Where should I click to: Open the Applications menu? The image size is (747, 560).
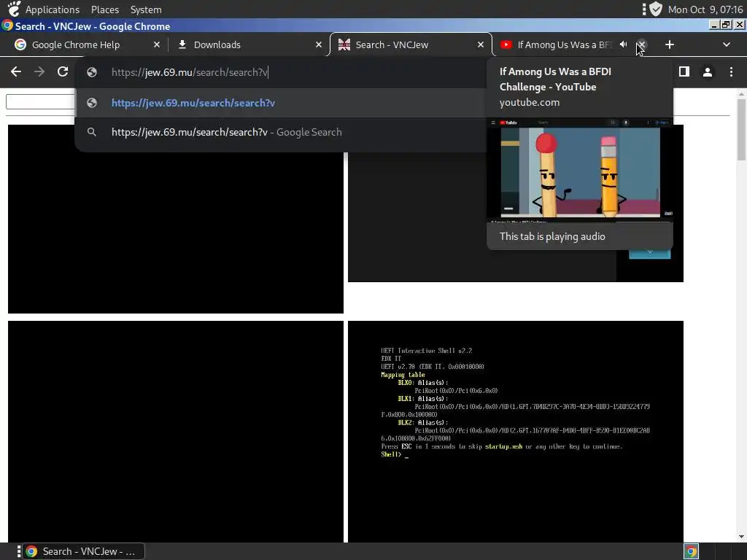coord(53,9)
